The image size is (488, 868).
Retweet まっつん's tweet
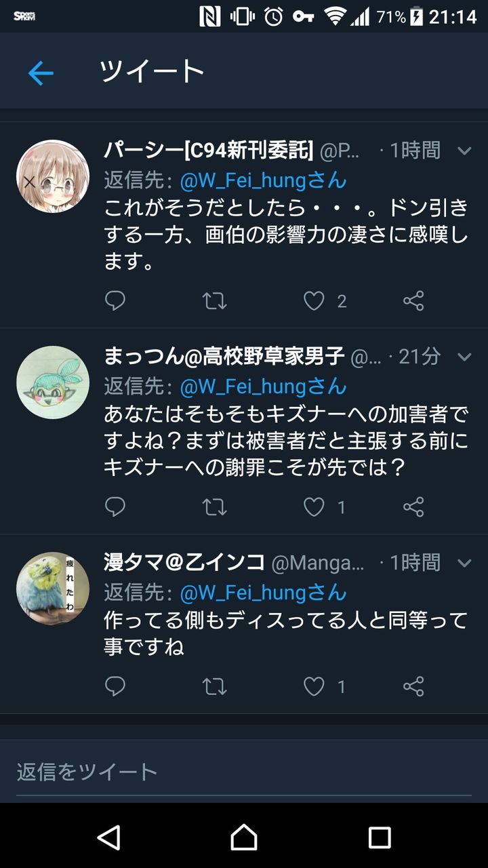pyautogui.click(x=215, y=507)
